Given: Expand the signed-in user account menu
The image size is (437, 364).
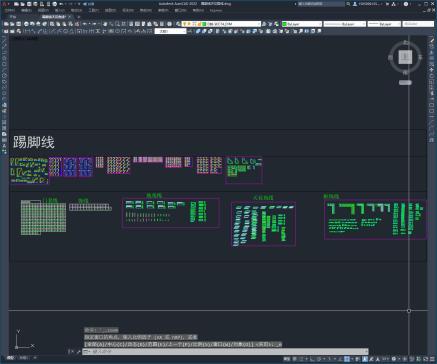Looking at the screenshot, I should (x=368, y=4).
